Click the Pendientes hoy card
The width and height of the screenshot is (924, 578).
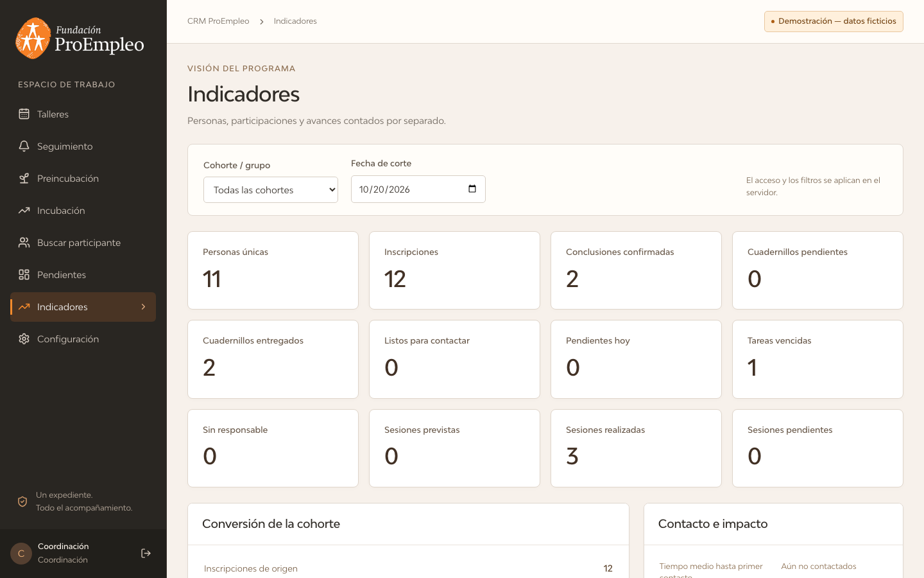(x=636, y=359)
